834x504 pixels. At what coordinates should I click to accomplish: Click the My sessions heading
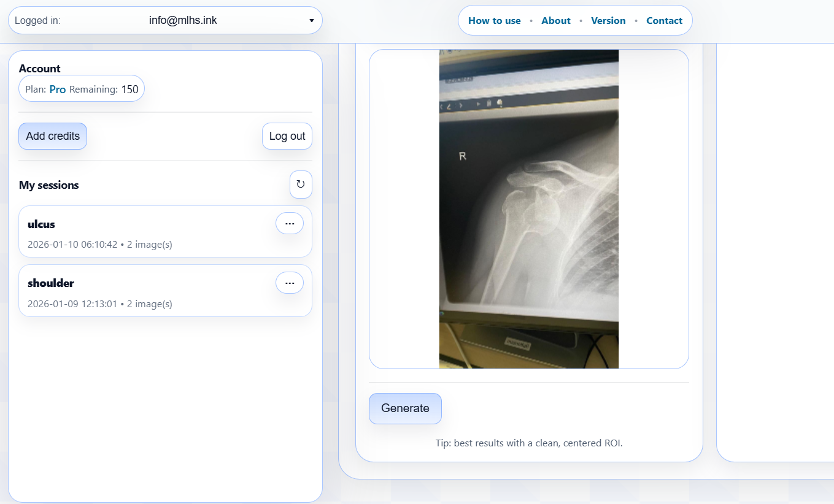49,185
